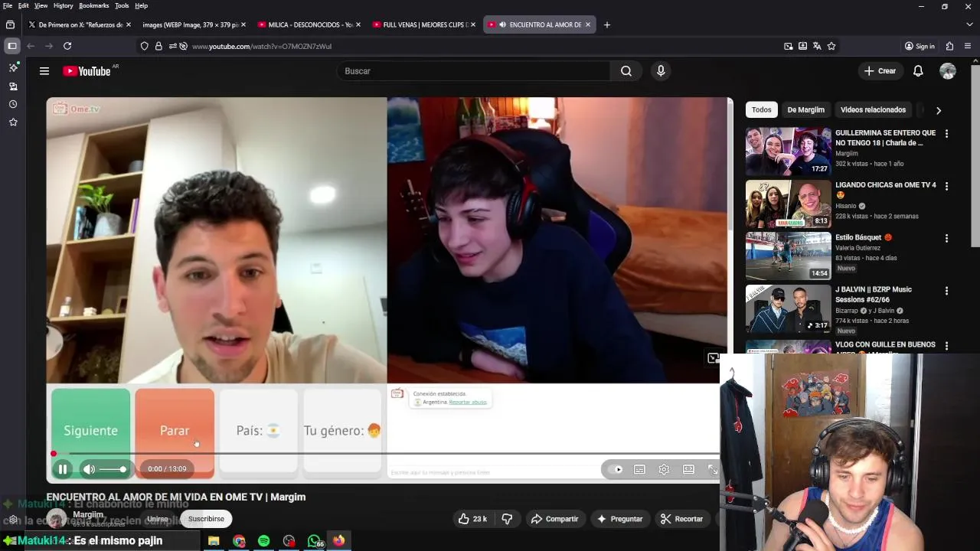Open the Tools menu
The width and height of the screenshot is (980, 551).
pos(122,5)
